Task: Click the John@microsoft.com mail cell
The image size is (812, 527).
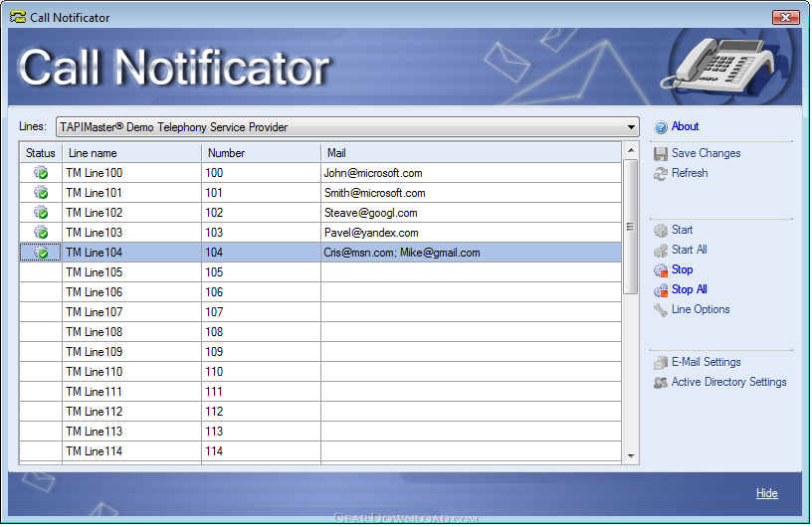Action: coord(471,173)
